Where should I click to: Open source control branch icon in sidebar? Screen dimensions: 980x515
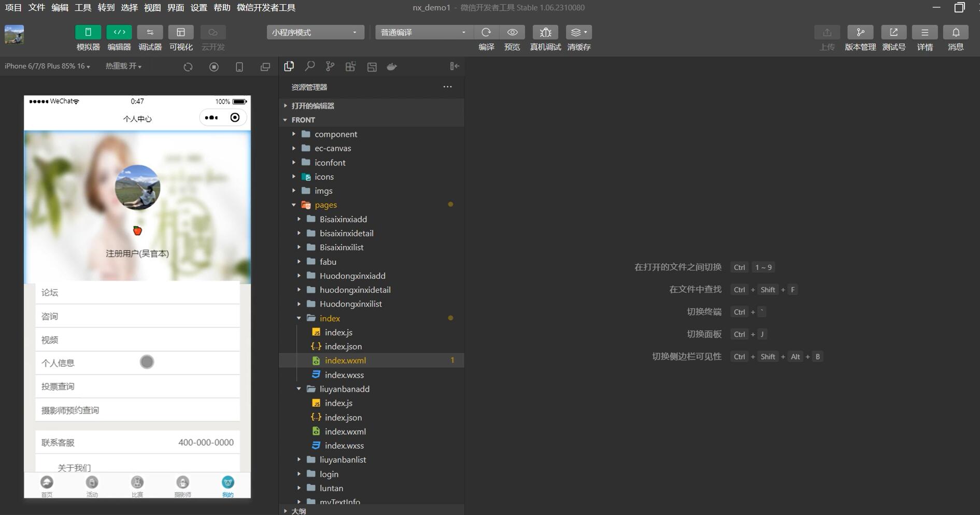coord(330,66)
